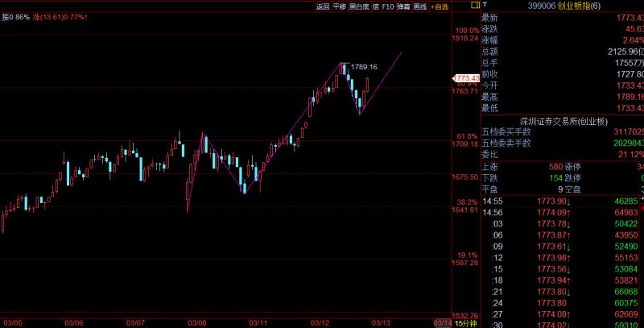Click the 跌停 limit-down label
This screenshot has width=644, height=328.
(573, 178)
